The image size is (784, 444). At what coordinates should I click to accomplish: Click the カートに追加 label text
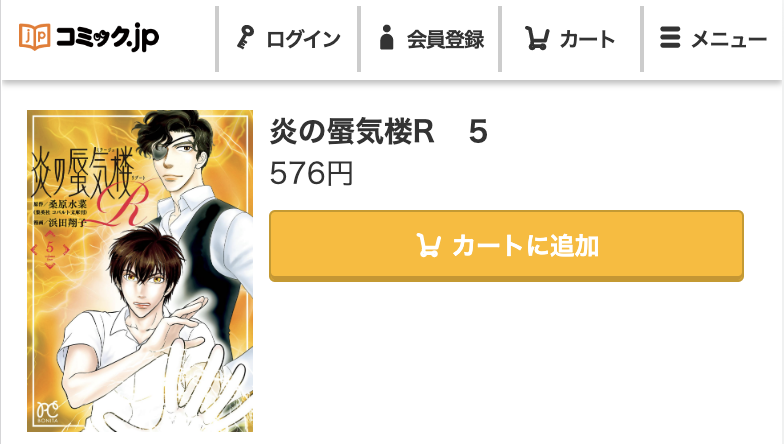(526, 246)
